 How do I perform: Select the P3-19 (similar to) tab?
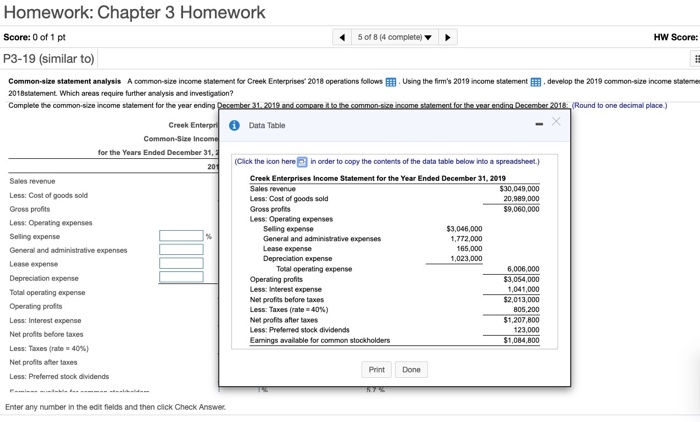tap(49, 58)
